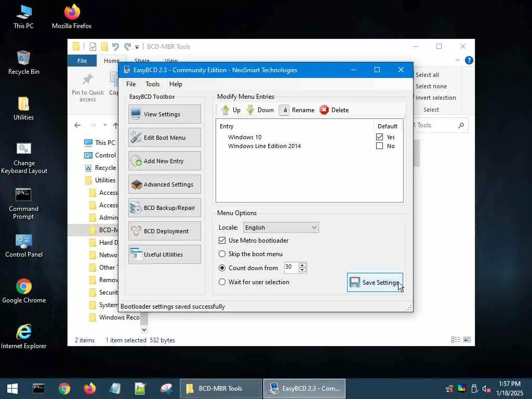Select Windows Line Edition 2014 entry

pos(264,146)
